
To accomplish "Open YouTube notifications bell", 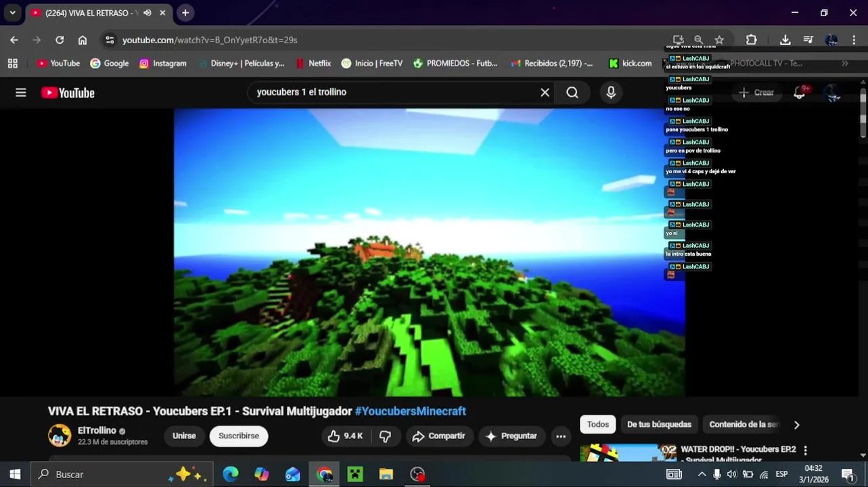I will (800, 93).
